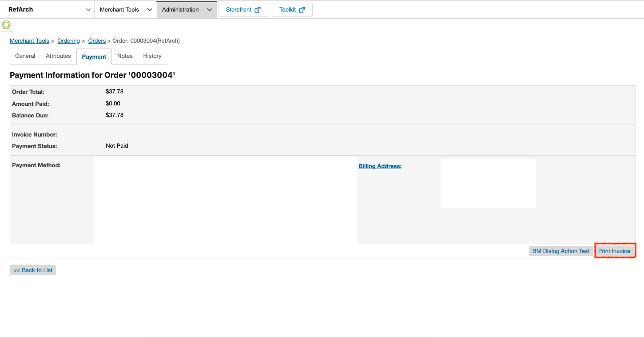Switch to the General tab
Viewport: 644px width, 338px height.
(25, 56)
